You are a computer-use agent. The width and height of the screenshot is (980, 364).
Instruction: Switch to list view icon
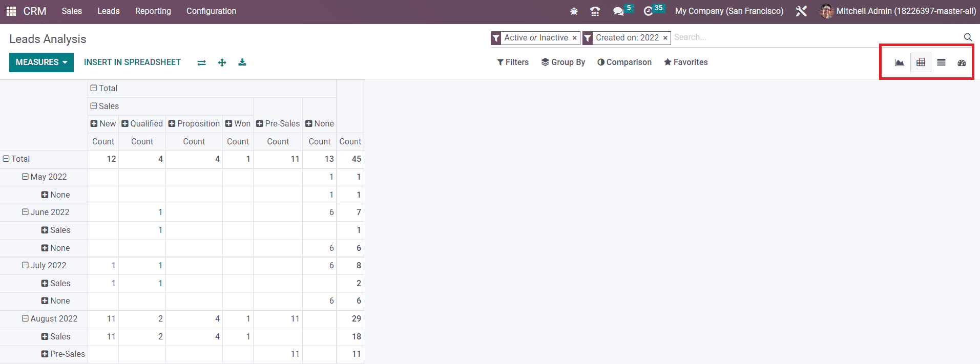click(x=941, y=62)
